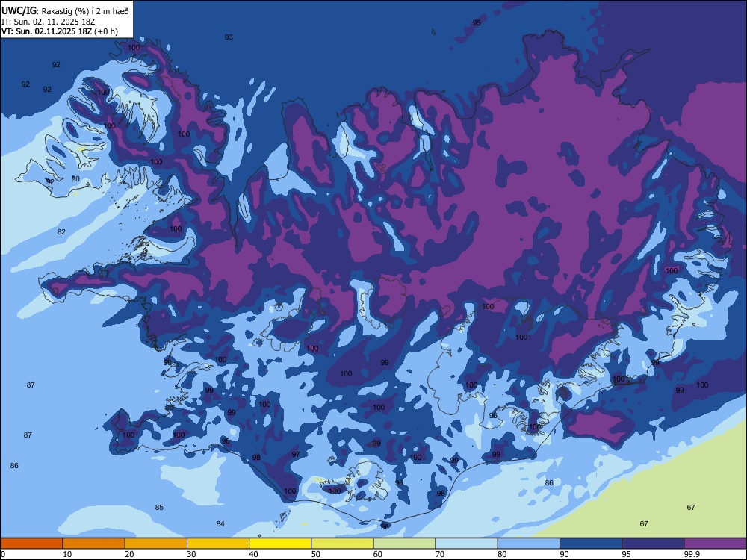Image resolution: width=747 pixels, height=560 pixels.
Task: Click the '97' humidity value on the map
Action: click(x=296, y=454)
